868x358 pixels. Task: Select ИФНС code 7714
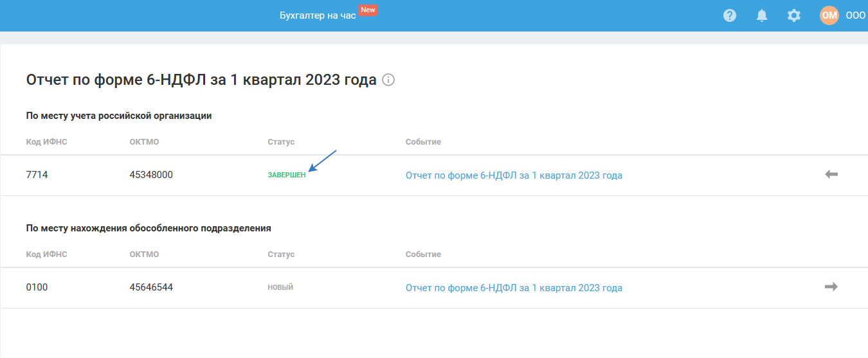click(x=37, y=175)
